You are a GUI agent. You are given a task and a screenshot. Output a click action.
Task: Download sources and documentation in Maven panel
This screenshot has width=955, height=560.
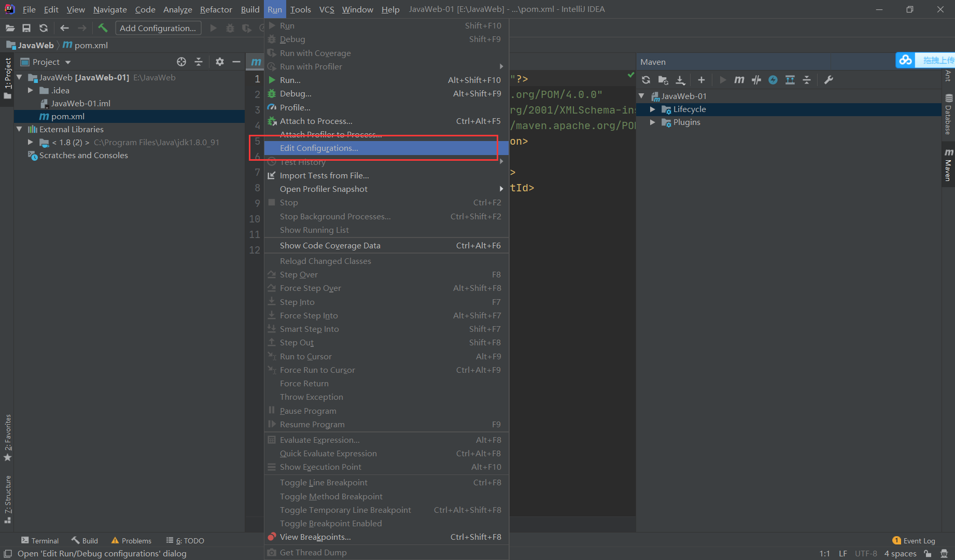pos(680,80)
